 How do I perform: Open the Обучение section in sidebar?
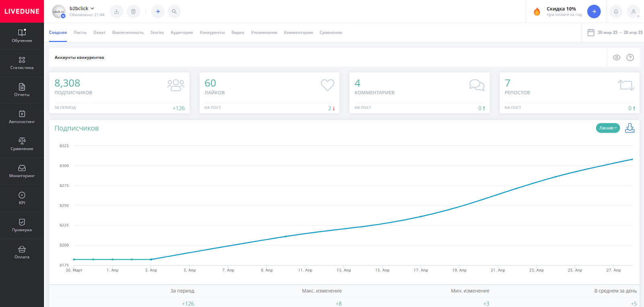click(x=22, y=36)
